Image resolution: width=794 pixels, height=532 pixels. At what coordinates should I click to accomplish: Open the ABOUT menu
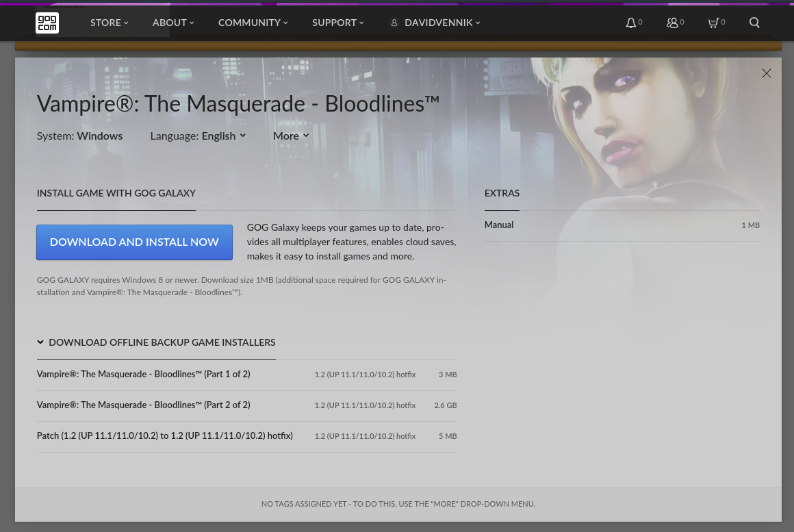(173, 23)
